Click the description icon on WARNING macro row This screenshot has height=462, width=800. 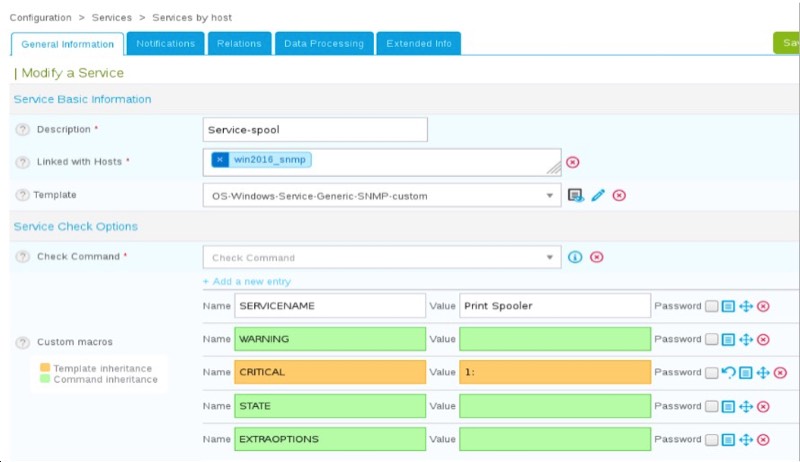[x=729, y=340]
